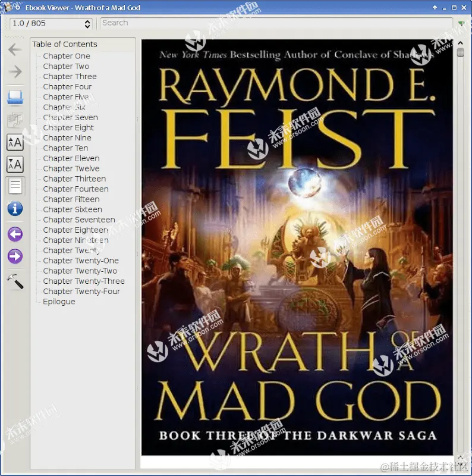Image resolution: width=472 pixels, height=476 pixels.
Task: Increment page number with spinner up arrow
Action: point(87,21)
